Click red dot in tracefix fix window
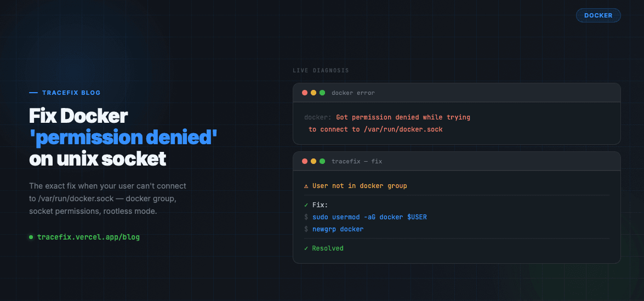 [305, 161]
